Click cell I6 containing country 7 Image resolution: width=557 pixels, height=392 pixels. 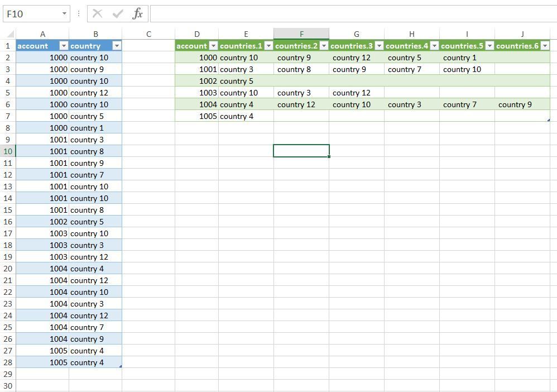467,104
